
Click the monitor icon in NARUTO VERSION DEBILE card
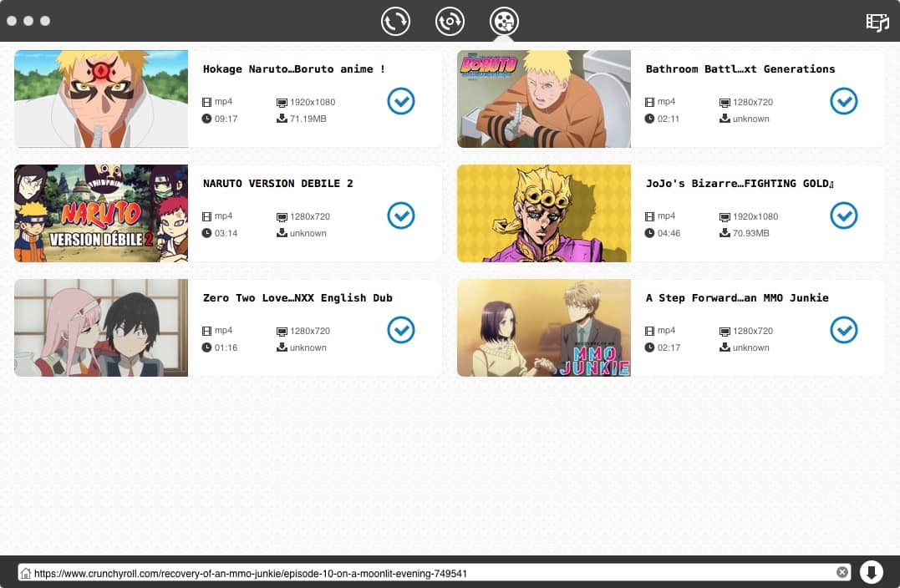(x=282, y=217)
